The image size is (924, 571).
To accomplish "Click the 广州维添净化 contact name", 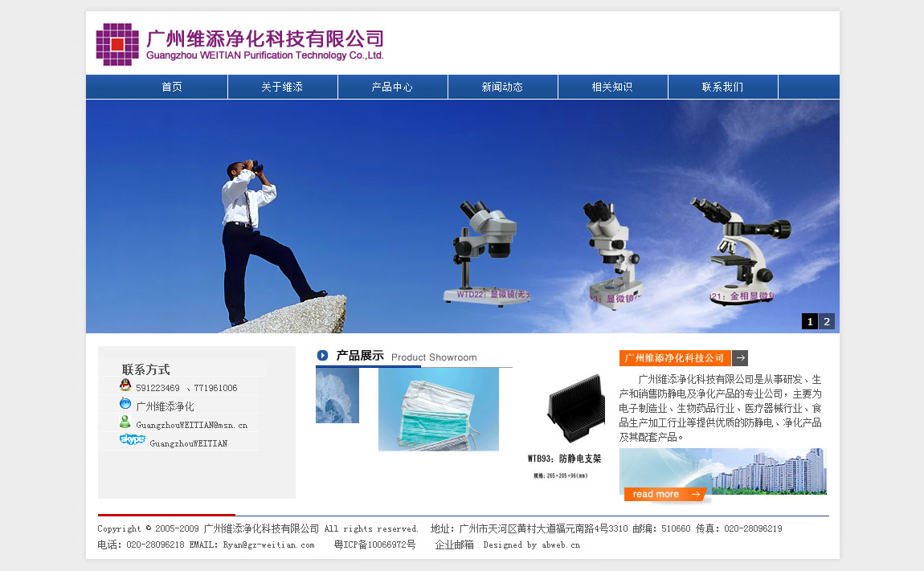I will pyautogui.click(x=165, y=406).
